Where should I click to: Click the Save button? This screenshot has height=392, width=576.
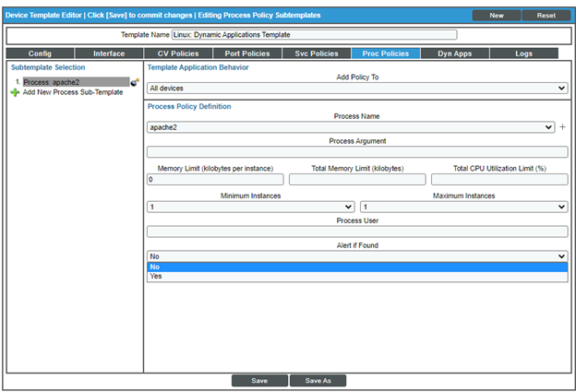pyautogui.click(x=259, y=381)
